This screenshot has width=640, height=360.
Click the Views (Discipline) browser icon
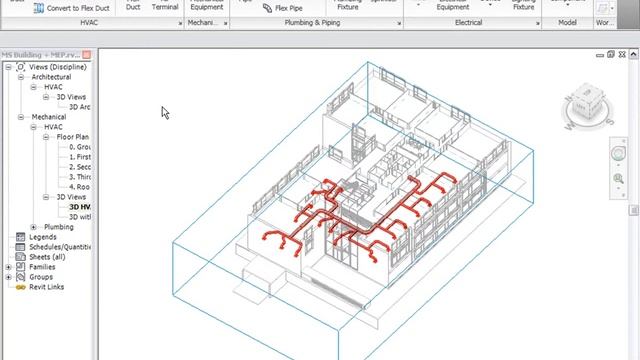[x=20, y=67]
